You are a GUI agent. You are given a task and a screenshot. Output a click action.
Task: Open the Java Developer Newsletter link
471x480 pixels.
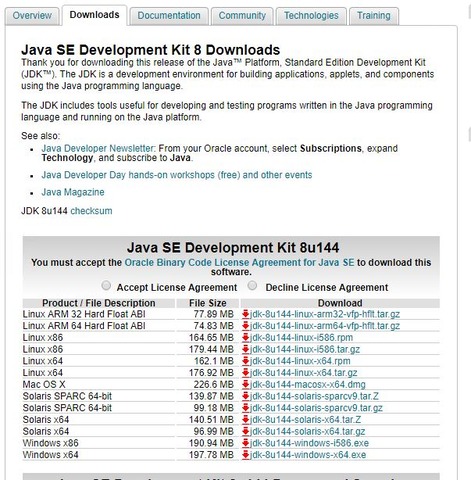pyautogui.click(x=98, y=148)
